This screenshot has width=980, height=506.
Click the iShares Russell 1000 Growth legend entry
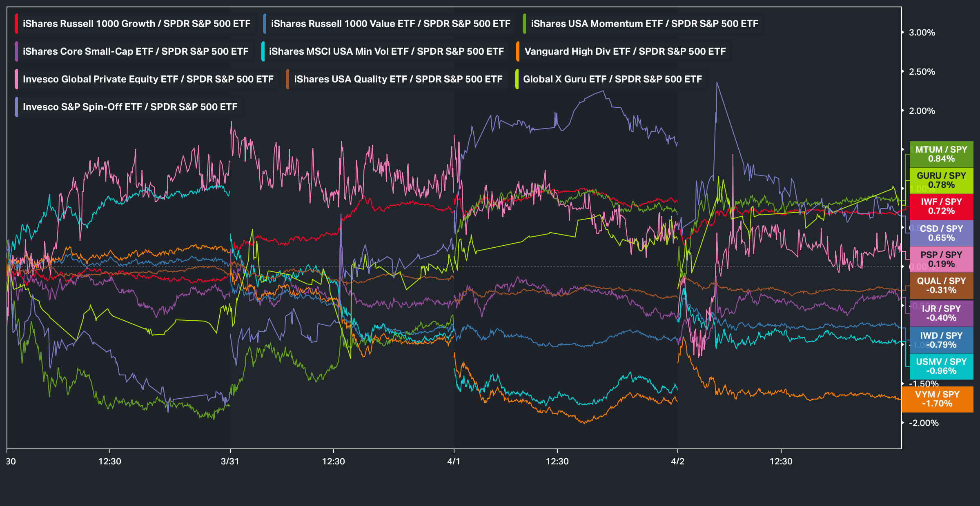[136, 24]
